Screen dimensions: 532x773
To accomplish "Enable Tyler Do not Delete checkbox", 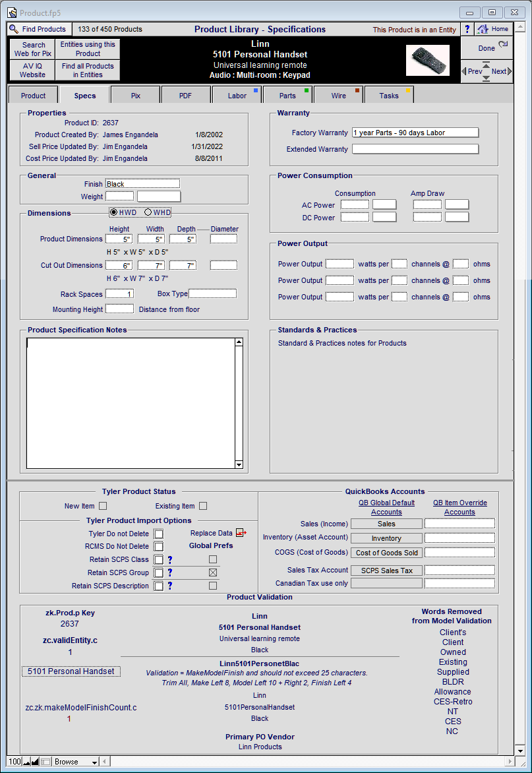I will click(x=159, y=534).
